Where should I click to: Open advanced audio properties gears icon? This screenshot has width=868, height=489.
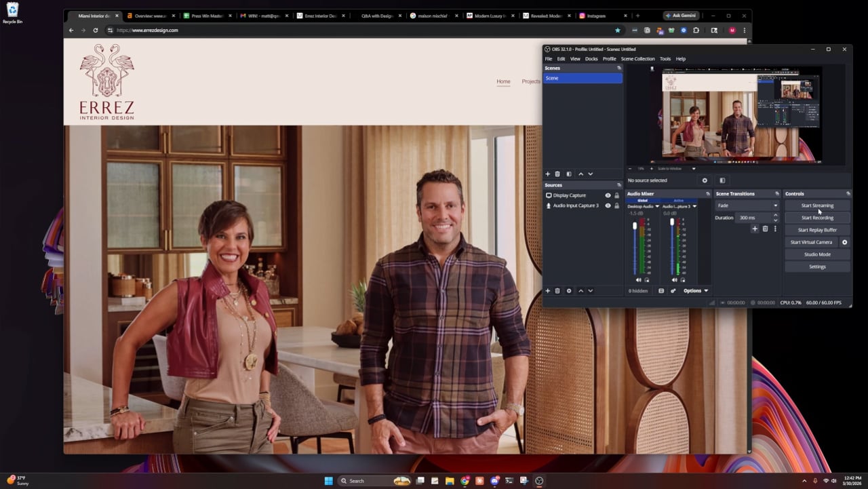[673, 291]
